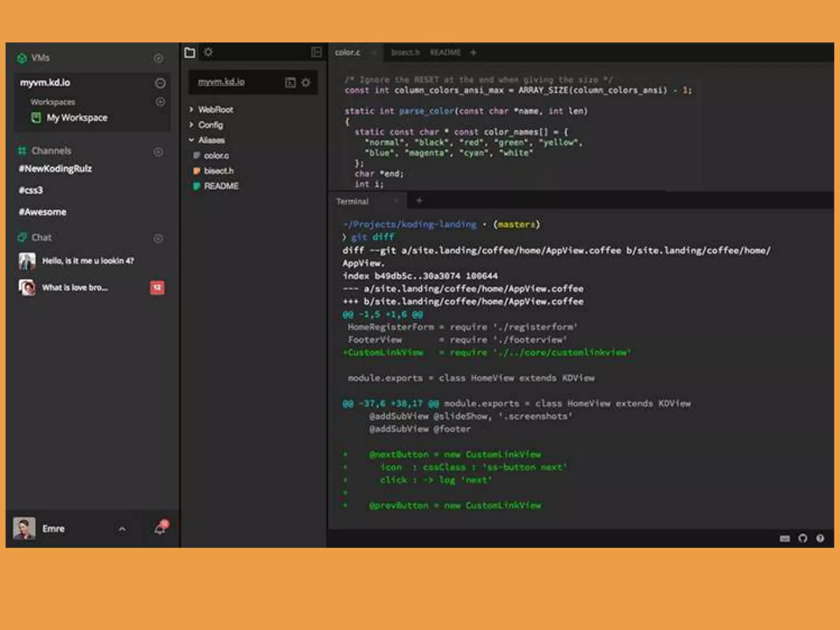Switch to the README editor tab
The image size is (840, 630).
click(x=445, y=52)
